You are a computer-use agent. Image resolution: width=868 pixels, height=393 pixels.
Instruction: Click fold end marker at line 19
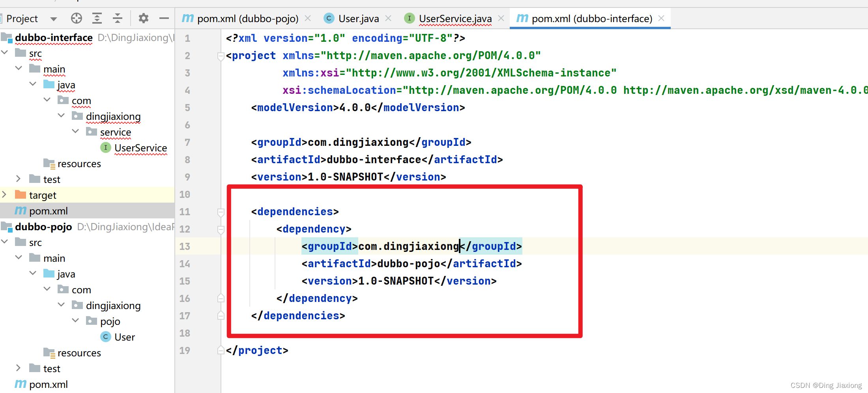[221, 350]
